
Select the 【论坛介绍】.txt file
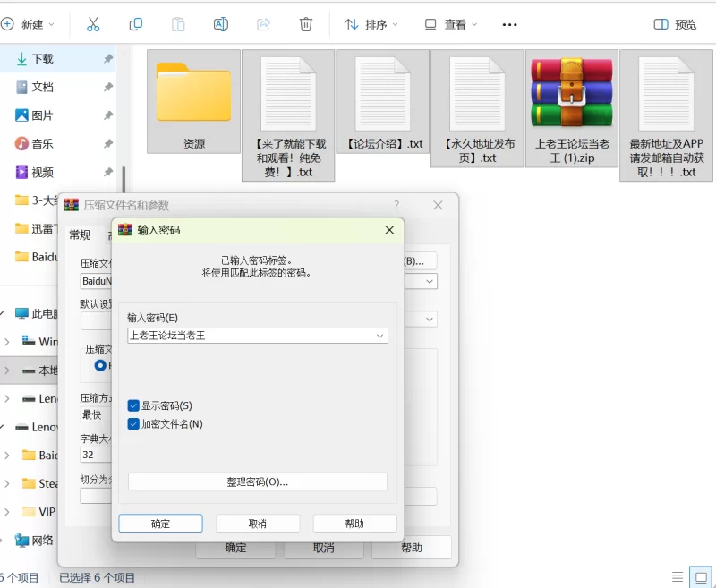383,101
